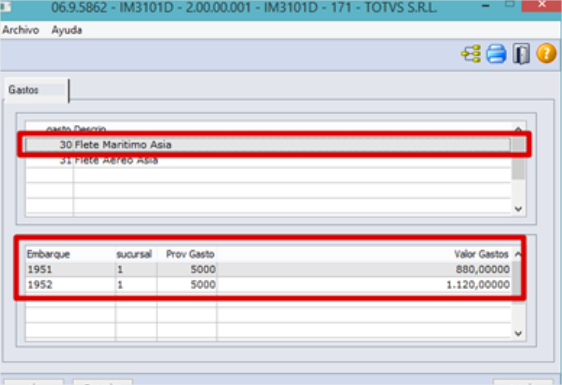
Task: Click value 1.120,00000 cell
Action: tap(364, 285)
